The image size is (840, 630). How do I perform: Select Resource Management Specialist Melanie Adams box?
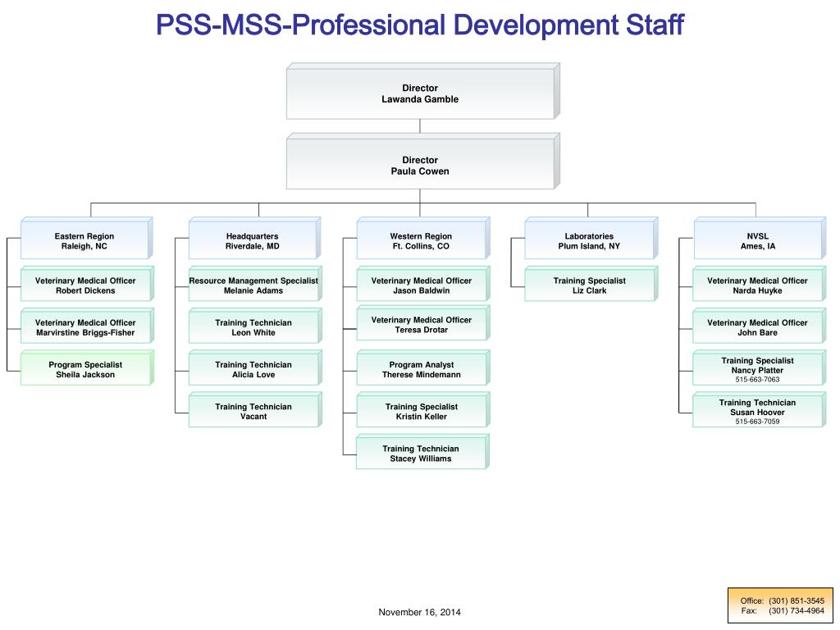point(255,284)
